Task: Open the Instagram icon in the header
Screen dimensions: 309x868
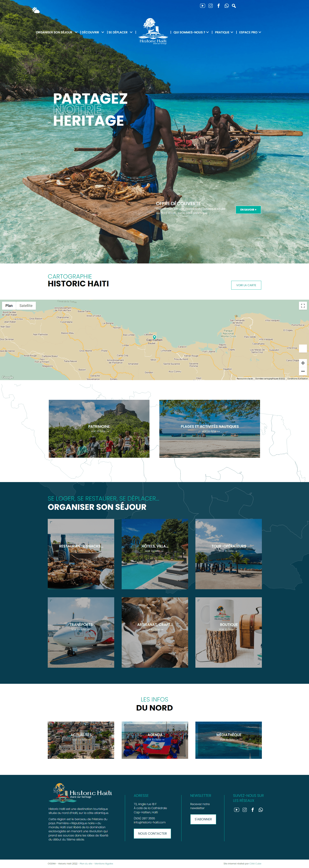Action: point(210,6)
